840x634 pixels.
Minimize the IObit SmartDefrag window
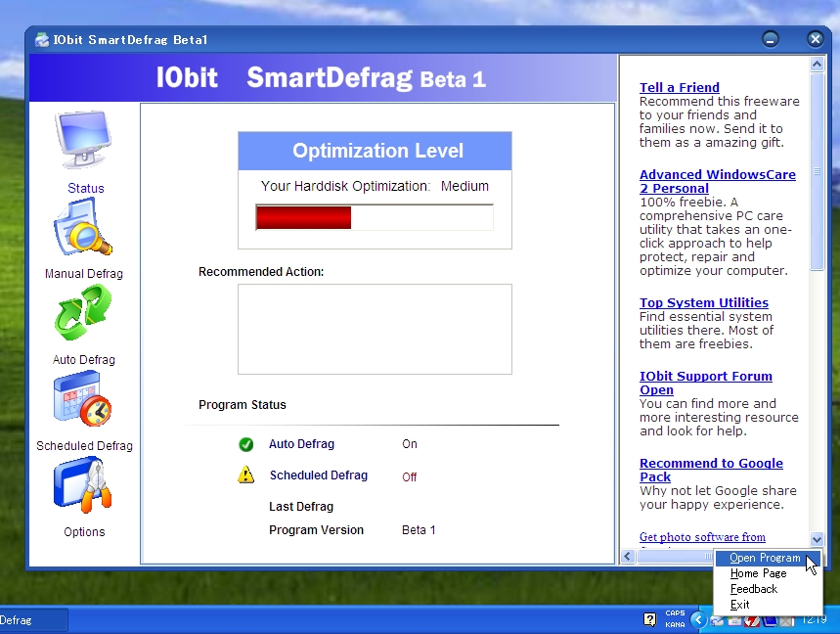coord(771,39)
